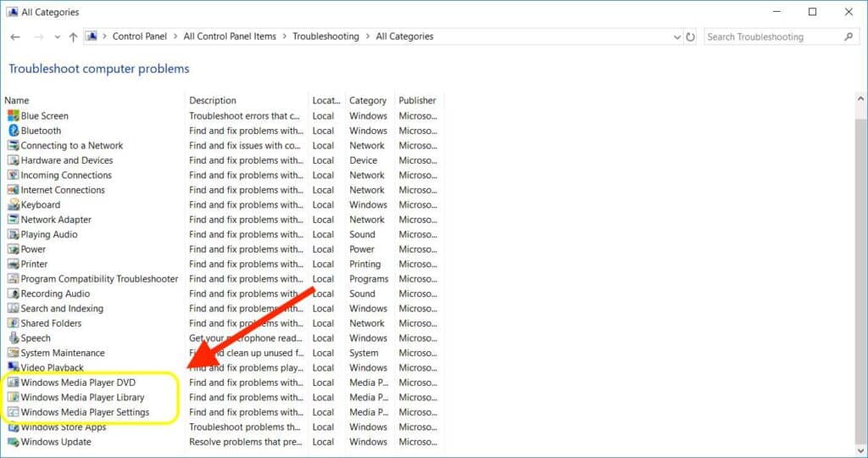Click the scroll up arrow
The width and height of the screenshot is (868, 458).
(860, 99)
